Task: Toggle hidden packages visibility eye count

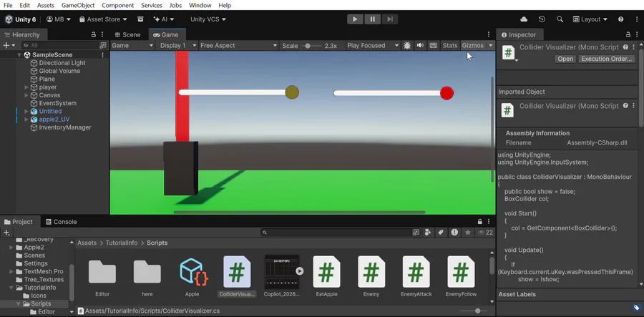Action: (x=485, y=233)
